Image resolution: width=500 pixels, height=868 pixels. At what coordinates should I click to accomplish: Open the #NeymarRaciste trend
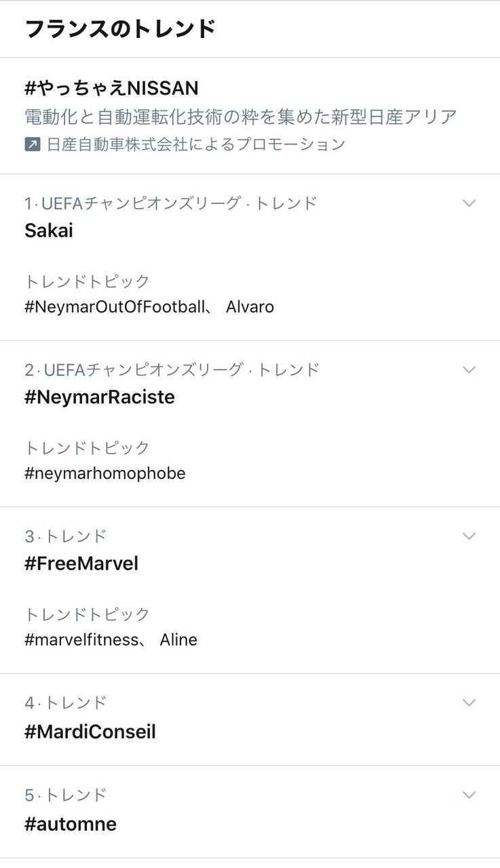pos(100,397)
